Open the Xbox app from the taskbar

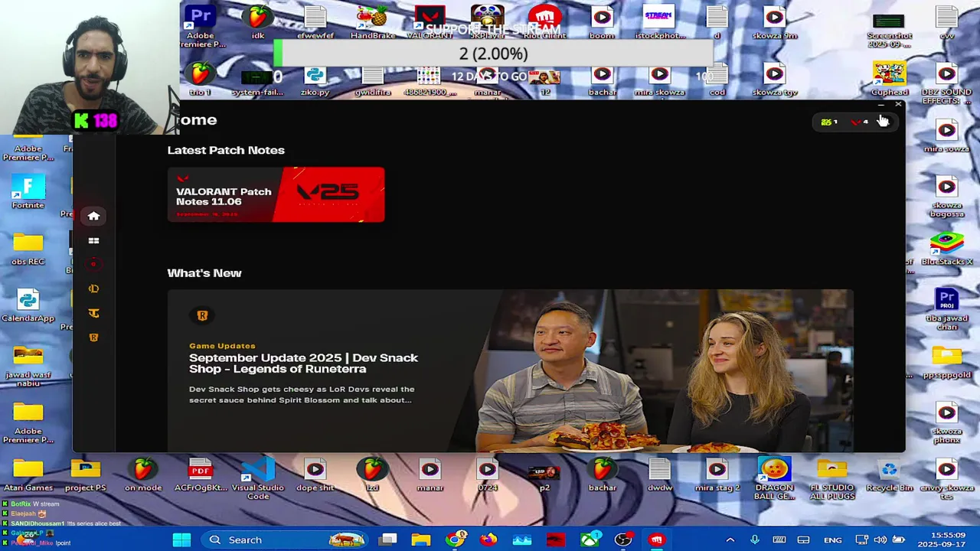[x=590, y=540]
